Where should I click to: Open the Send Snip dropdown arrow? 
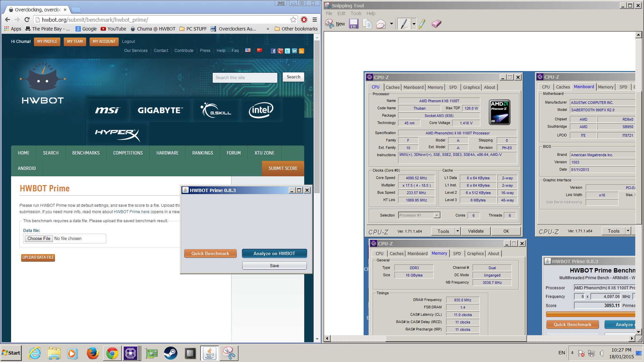(x=391, y=24)
